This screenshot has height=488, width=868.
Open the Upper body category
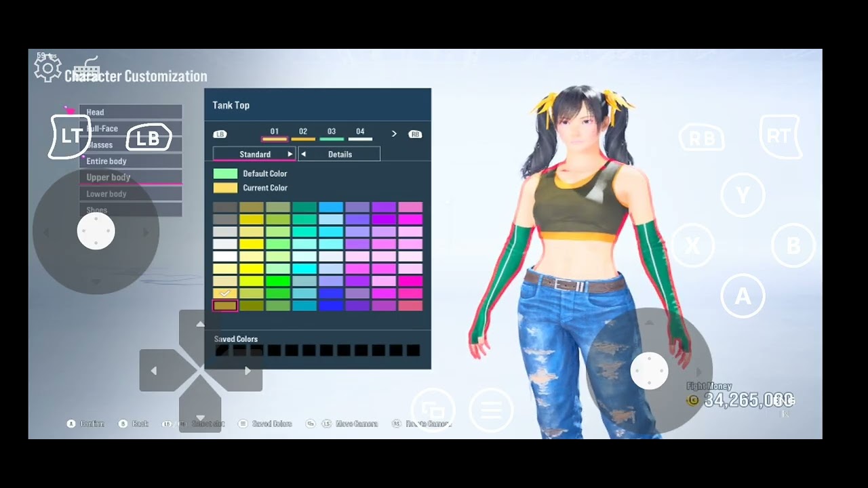[x=131, y=177]
